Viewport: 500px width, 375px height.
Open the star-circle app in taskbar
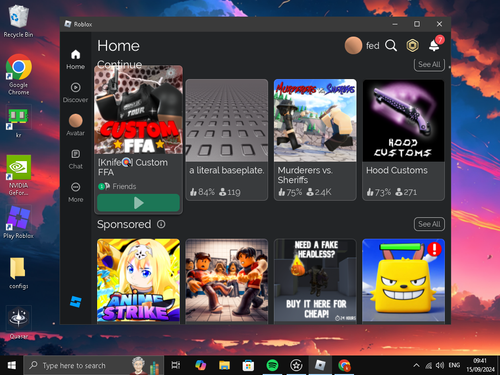click(x=296, y=365)
